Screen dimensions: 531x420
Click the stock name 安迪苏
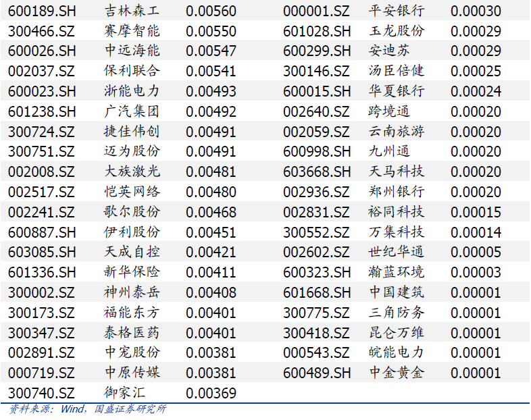(389, 51)
